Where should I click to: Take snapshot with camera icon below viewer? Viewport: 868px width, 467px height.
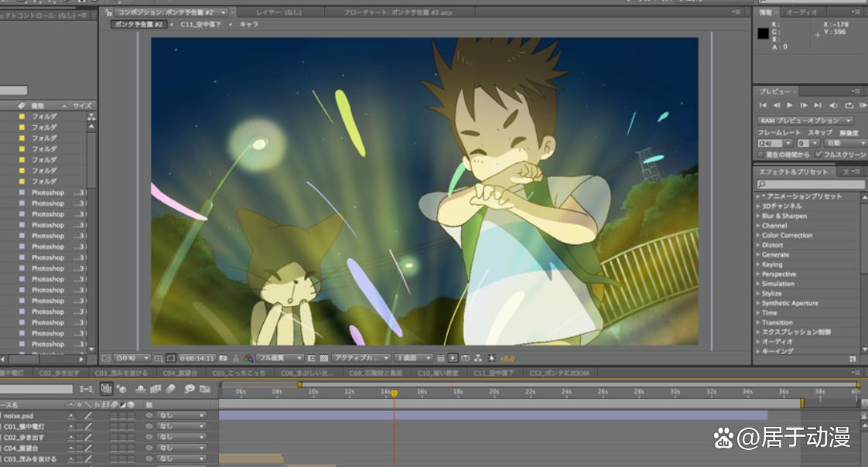click(x=223, y=358)
